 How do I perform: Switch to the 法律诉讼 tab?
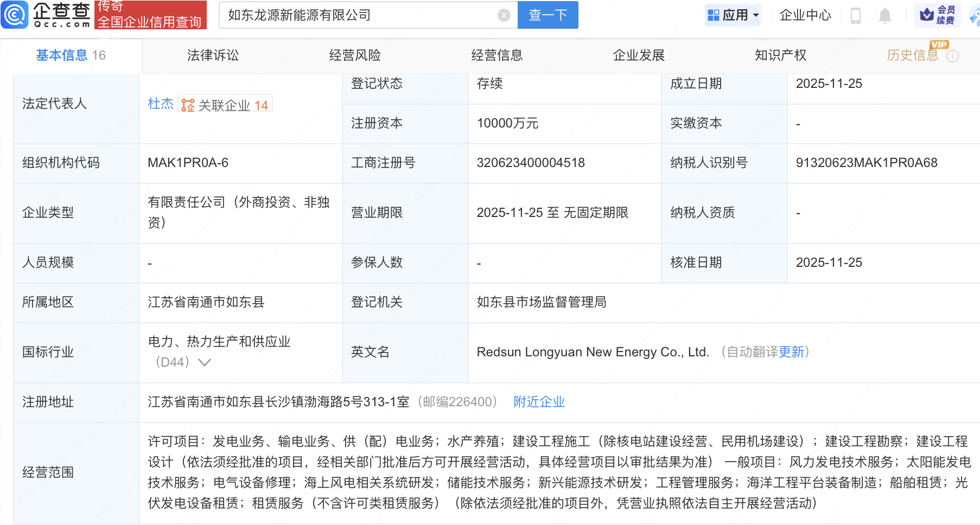213,55
